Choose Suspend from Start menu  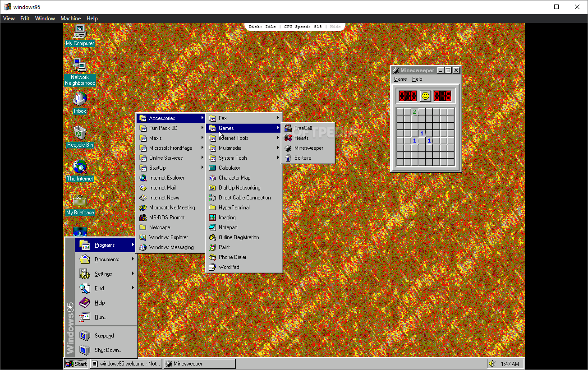[106, 336]
